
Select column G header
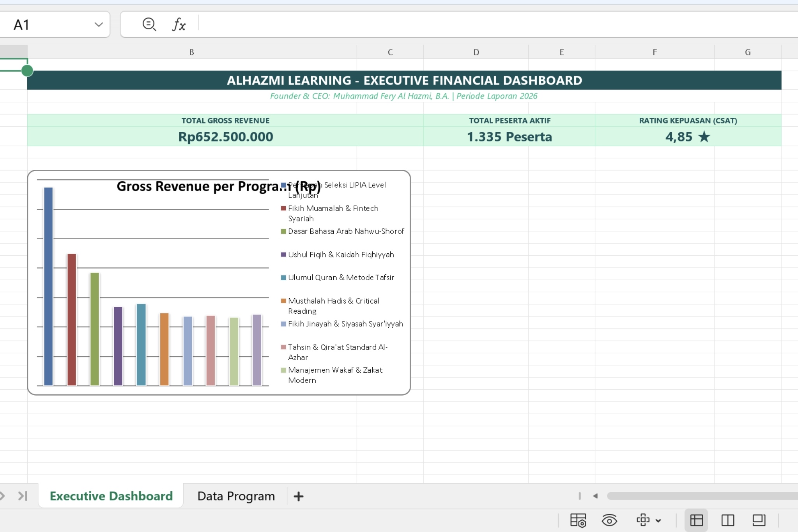tap(748, 52)
